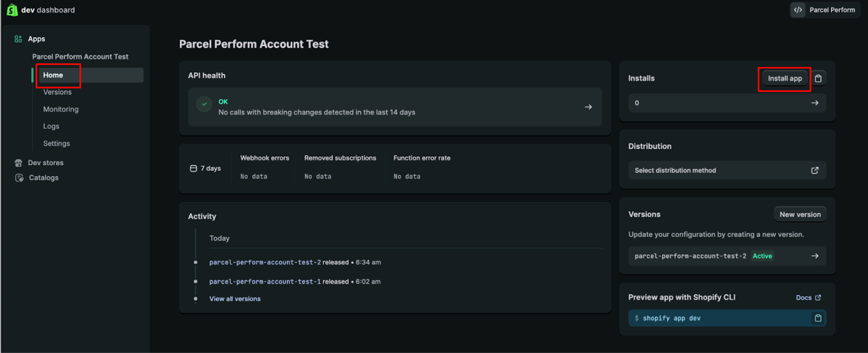This screenshot has width=868, height=353.
Task: Click the calendar icon next to 7 days
Action: tap(193, 168)
